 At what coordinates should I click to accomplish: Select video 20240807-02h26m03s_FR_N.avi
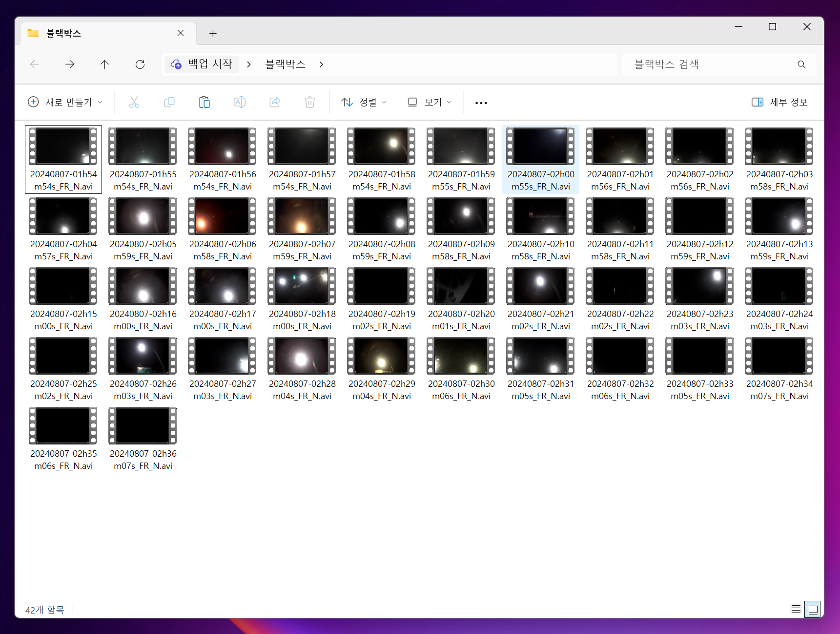(143, 369)
